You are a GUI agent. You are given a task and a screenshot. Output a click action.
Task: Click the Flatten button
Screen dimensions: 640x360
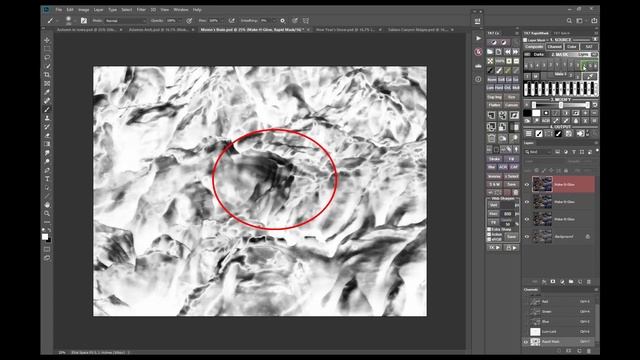click(x=494, y=105)
